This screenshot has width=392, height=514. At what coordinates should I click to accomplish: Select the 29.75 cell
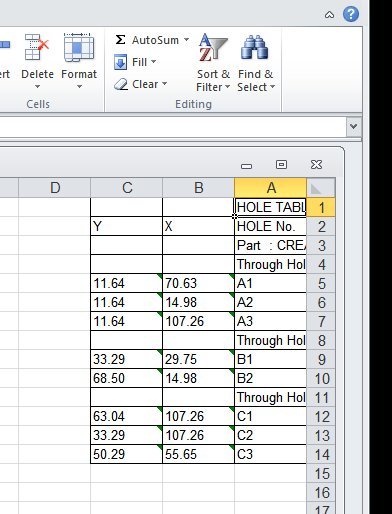pyautogui.click(x=198, y=359)
